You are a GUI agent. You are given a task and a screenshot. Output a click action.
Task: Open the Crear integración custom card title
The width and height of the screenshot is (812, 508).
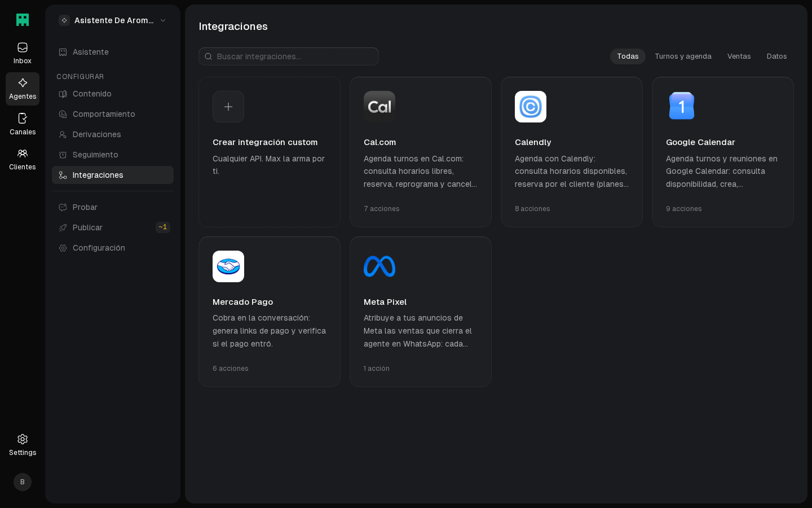point(265,142)
